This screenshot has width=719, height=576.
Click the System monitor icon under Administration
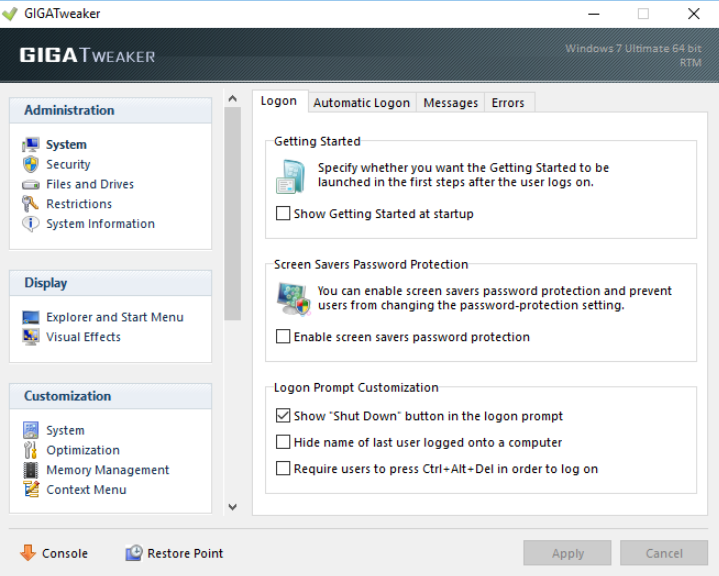point(30,145)
